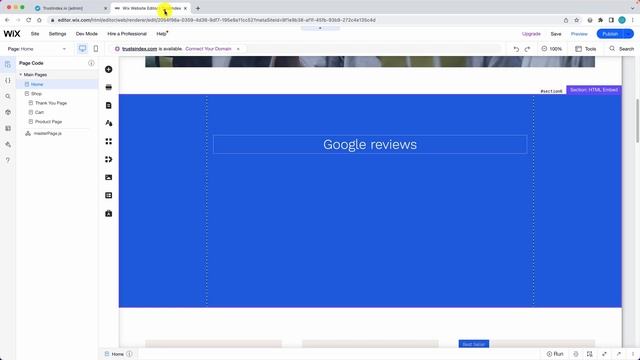Open the Site menu
The image size is (640, 360).
pyautogui.click(x=35, y=34)
